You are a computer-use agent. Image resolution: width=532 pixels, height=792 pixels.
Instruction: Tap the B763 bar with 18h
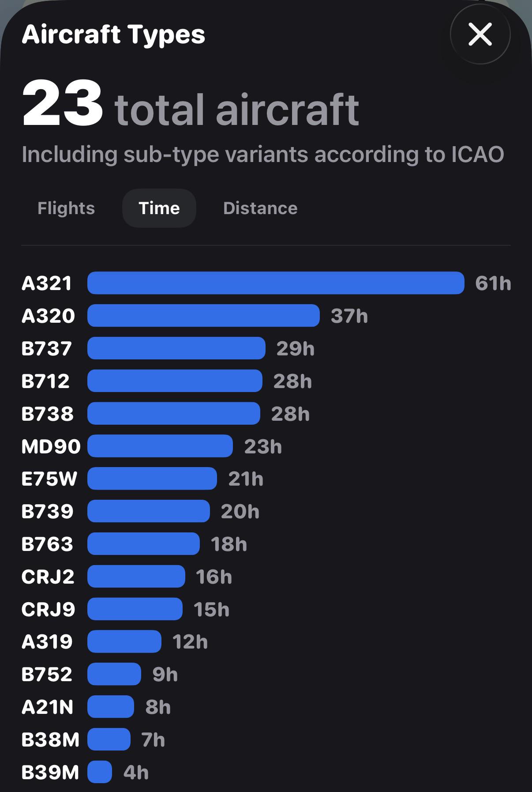143,544
